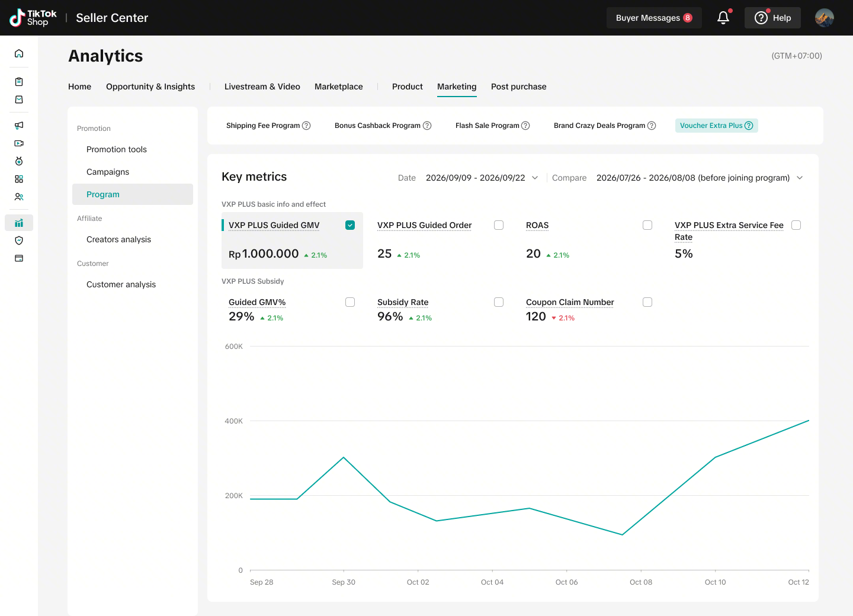853x616 pixels.
Task: Uncheck the VXP PLUS Guided GMV checkbox
Action: click(350, 225)
